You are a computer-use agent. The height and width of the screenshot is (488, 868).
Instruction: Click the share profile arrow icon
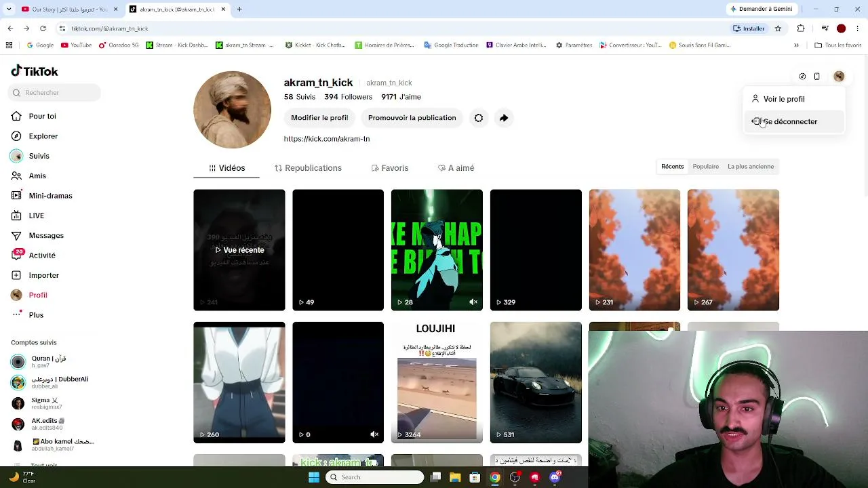(504, 118)
